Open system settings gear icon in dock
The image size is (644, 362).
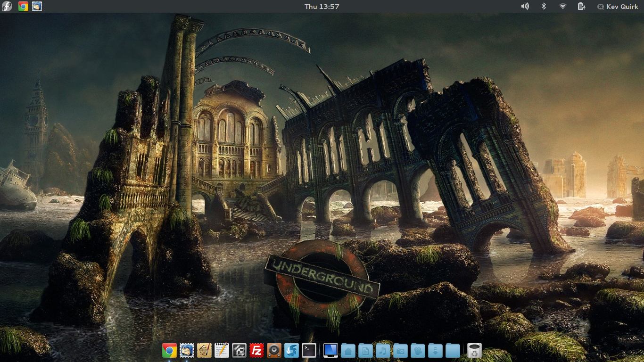tap(239, 350)
